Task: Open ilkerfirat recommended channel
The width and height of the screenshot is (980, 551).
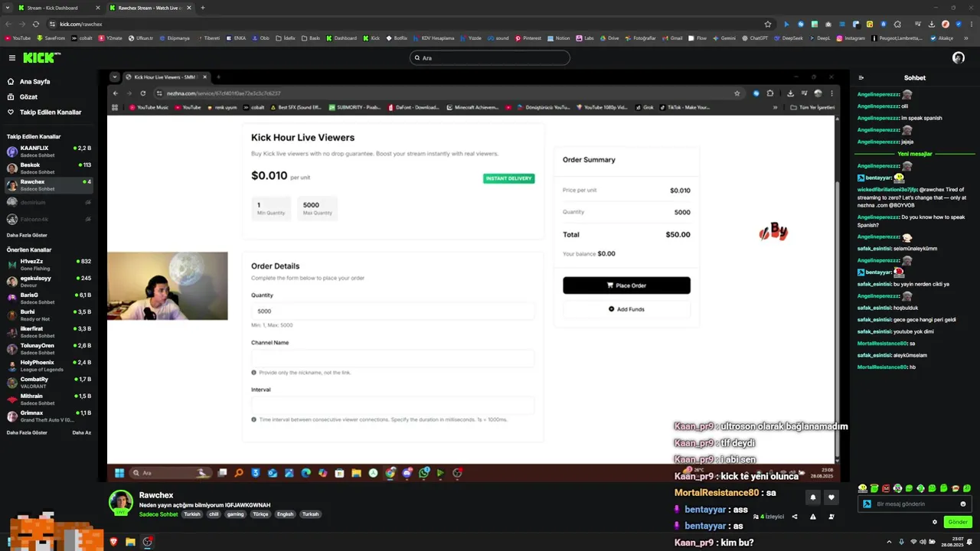Action: click(49, 331)
